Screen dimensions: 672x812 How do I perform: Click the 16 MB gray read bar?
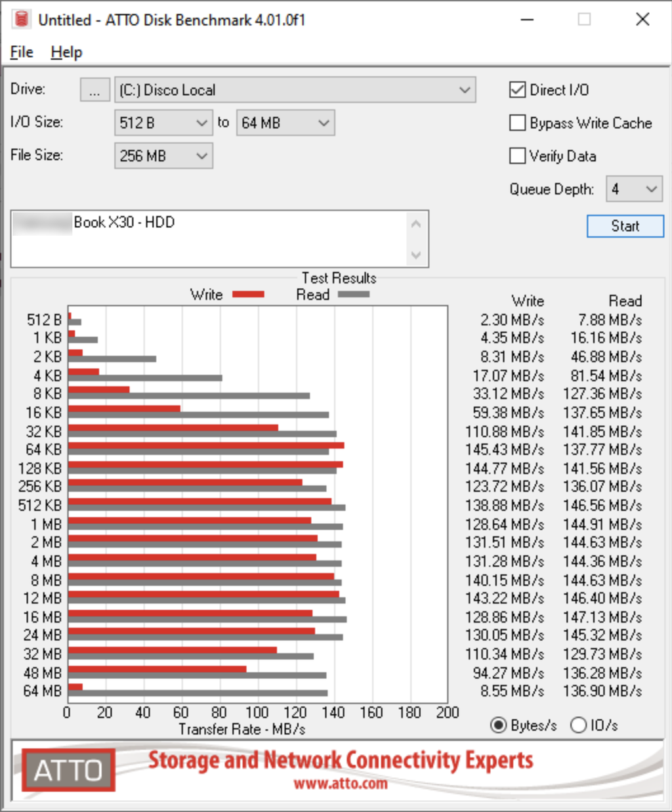click(207, 619)
